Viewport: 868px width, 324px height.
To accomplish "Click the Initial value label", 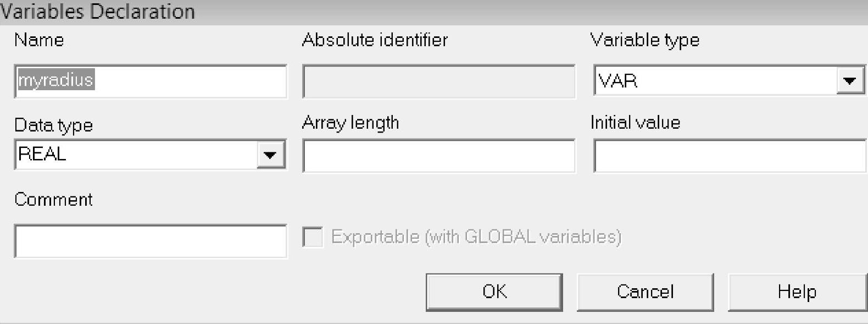I will click(x=635, y=122).
